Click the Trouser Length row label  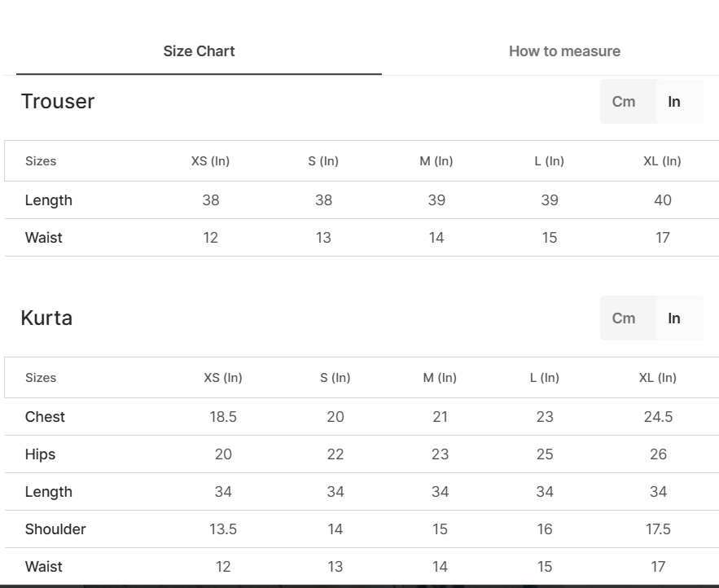click(49, 200)
